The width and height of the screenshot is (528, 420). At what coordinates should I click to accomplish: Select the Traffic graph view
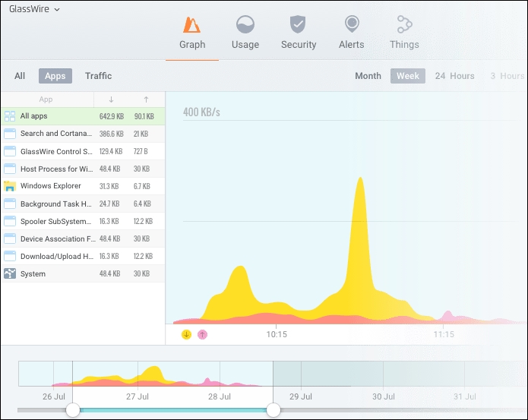(98, 76)
